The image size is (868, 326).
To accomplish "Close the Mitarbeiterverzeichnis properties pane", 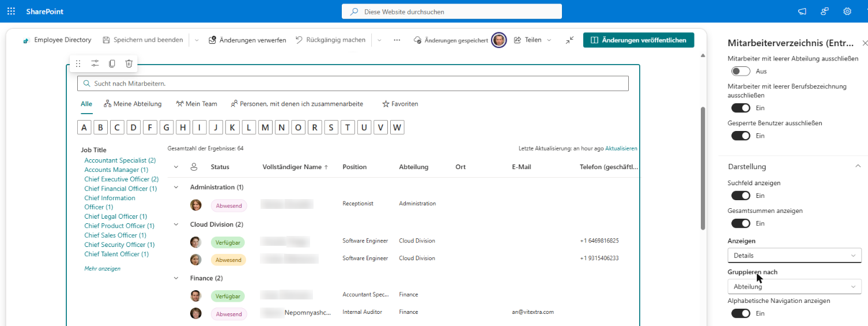I will [x=864, y=43].
